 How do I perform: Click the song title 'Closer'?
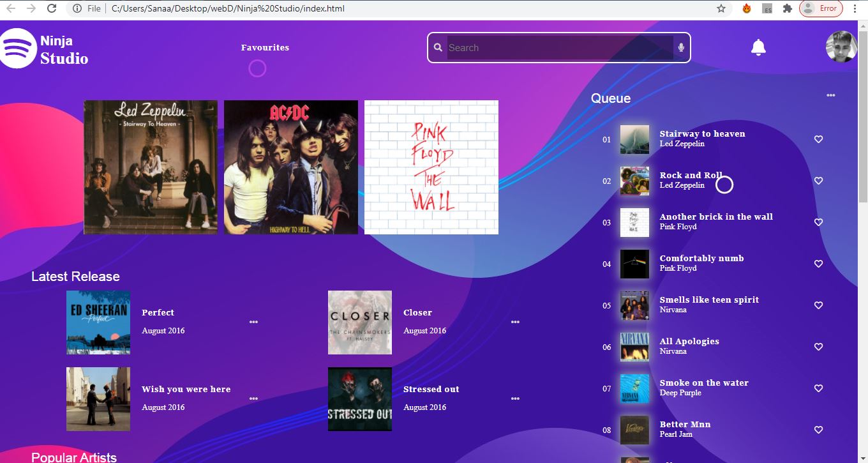[x=417, y=312]
